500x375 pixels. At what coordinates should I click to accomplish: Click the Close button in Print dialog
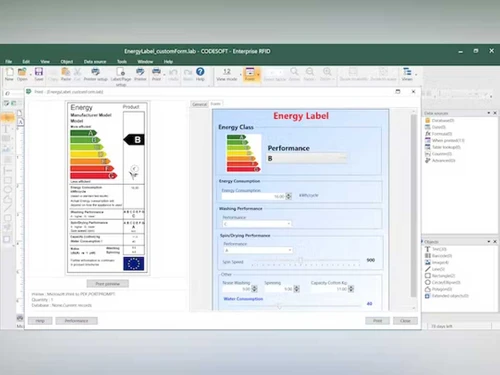pyautogui.click(x=405, y=321)
